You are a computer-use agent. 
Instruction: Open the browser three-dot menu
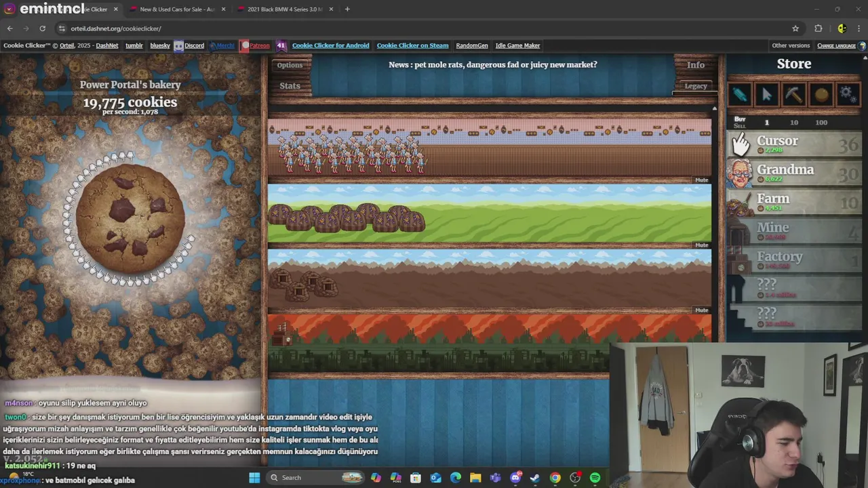pos(859,28)
